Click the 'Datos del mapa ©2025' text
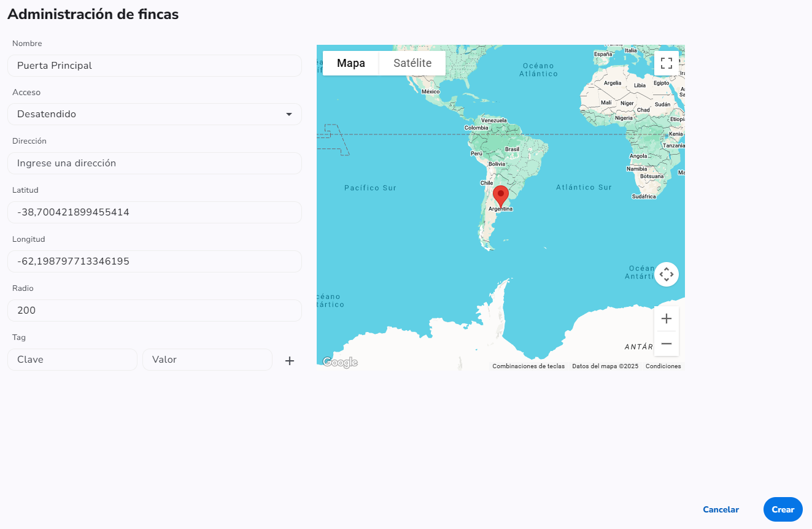The width and height of the screenshot is (812, 529). point(605,366)
